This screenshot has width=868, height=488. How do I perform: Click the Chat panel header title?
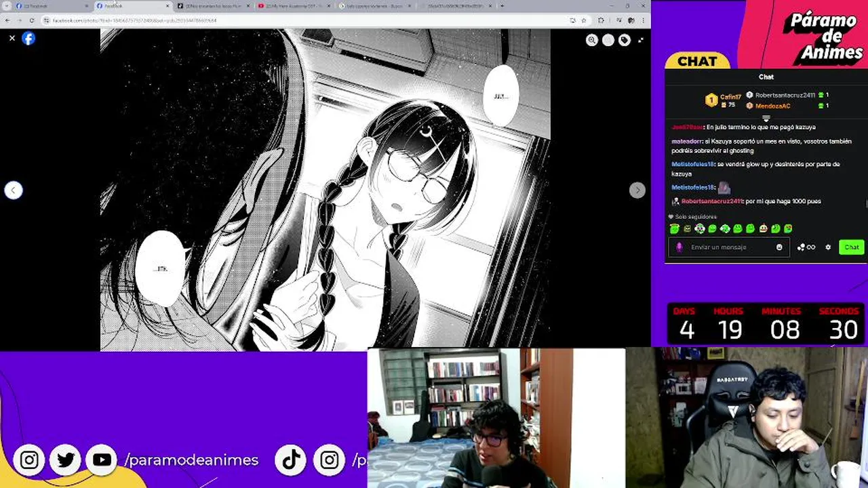click(766, 77)
